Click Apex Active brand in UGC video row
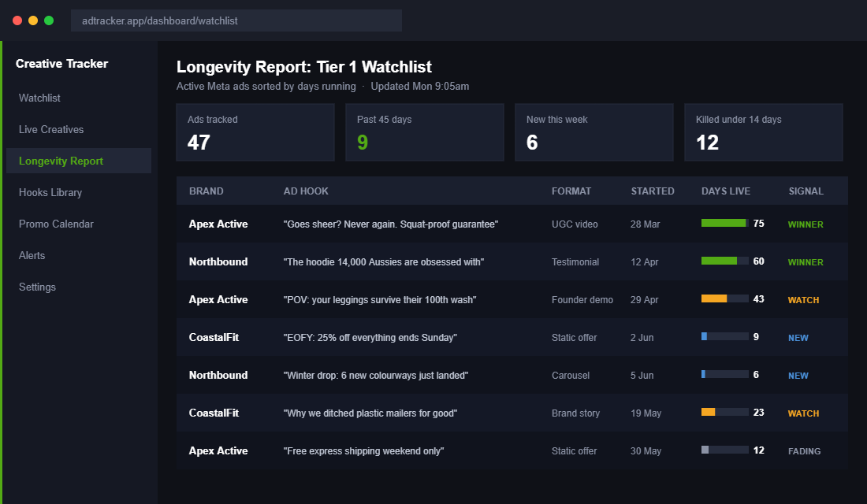The image size is (867, 504). coord(218,224)
